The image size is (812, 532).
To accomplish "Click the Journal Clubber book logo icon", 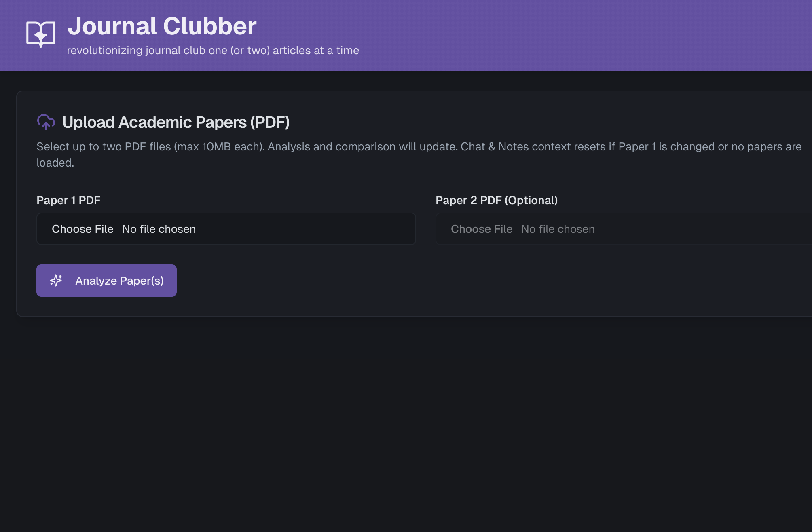I will tap(41, 34).
